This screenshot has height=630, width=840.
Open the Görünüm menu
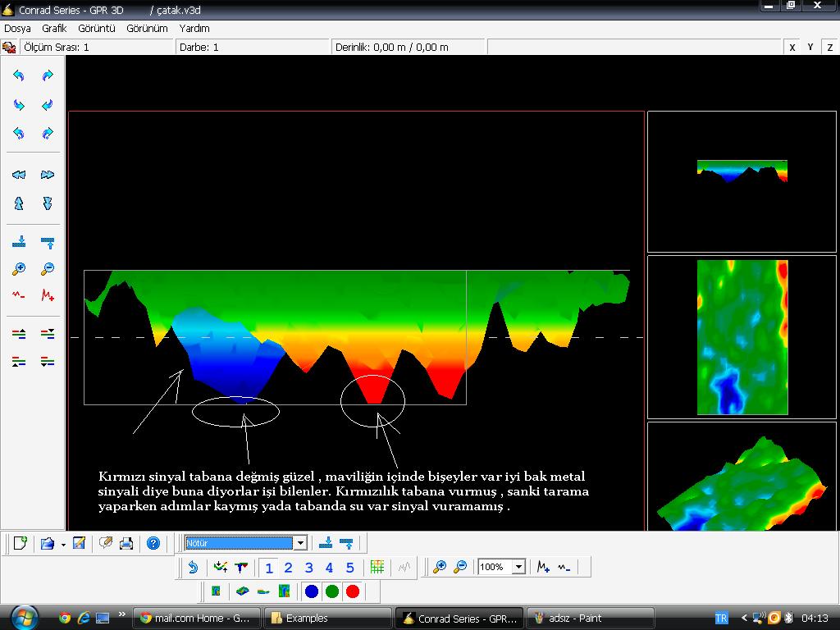pos(147,28)
